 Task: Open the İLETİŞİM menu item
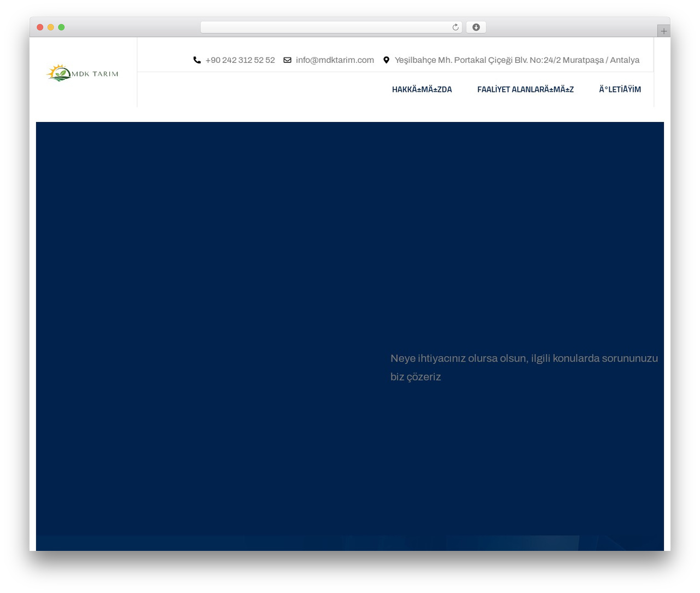click(620, 89)
